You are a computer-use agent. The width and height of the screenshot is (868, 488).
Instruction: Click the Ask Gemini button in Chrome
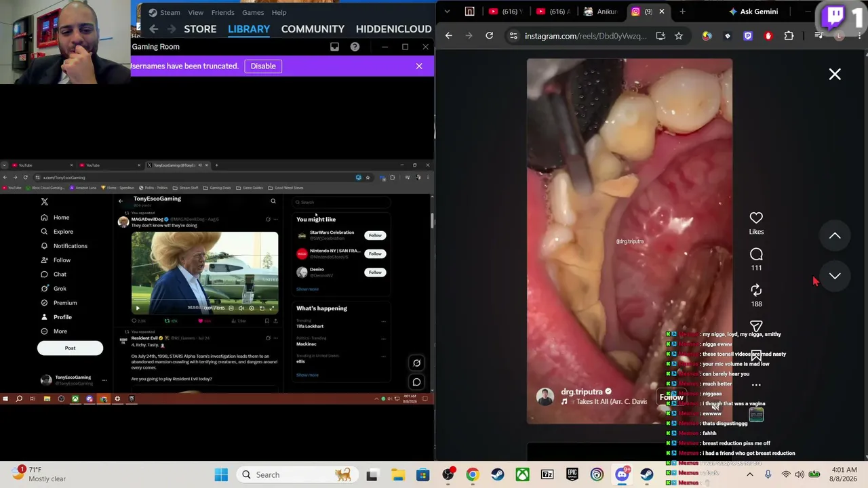click(753, 12)
